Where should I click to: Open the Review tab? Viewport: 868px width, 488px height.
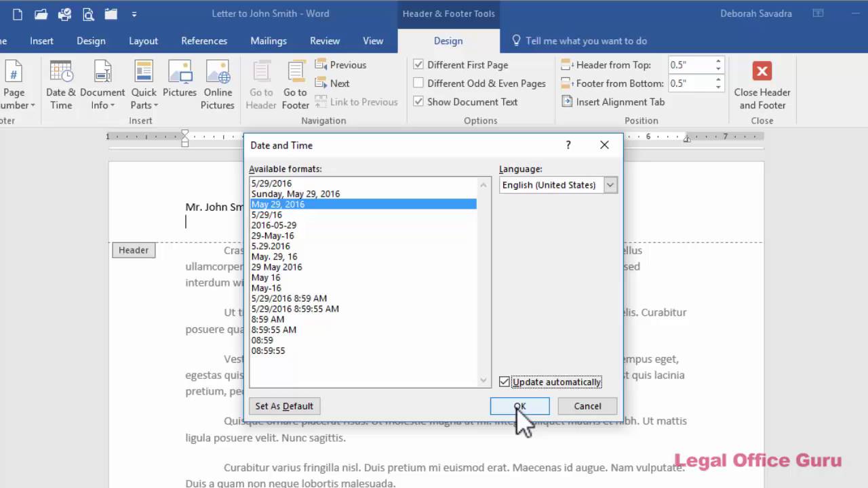pyautogui.click(x=325, y=41)
